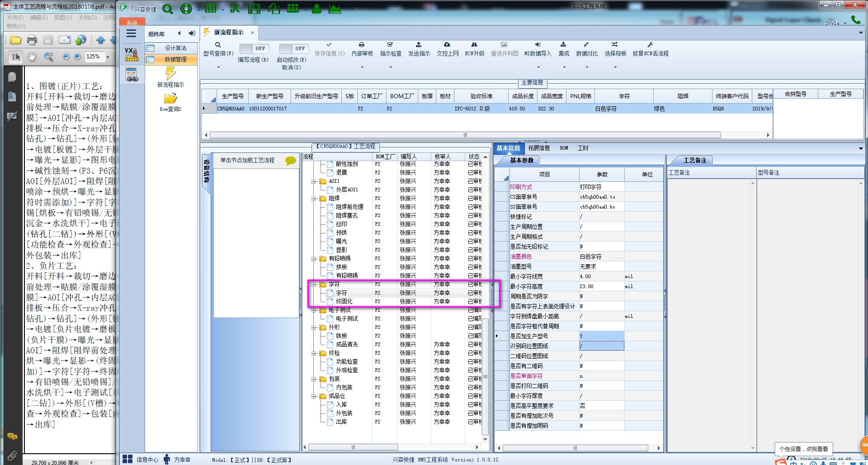868x465 pixels.
Task: Click 发送指示 upload tool
Action: 419,49
